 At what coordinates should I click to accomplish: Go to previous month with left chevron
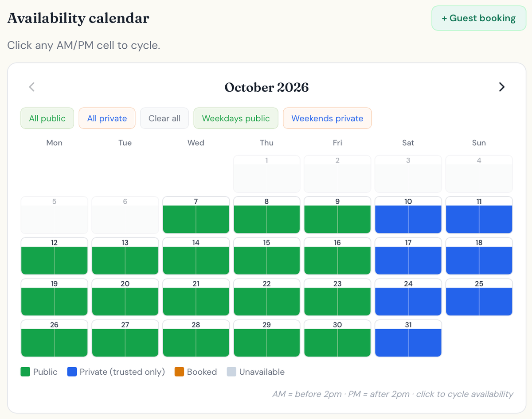pyautogui.click(x=32, y=87)
